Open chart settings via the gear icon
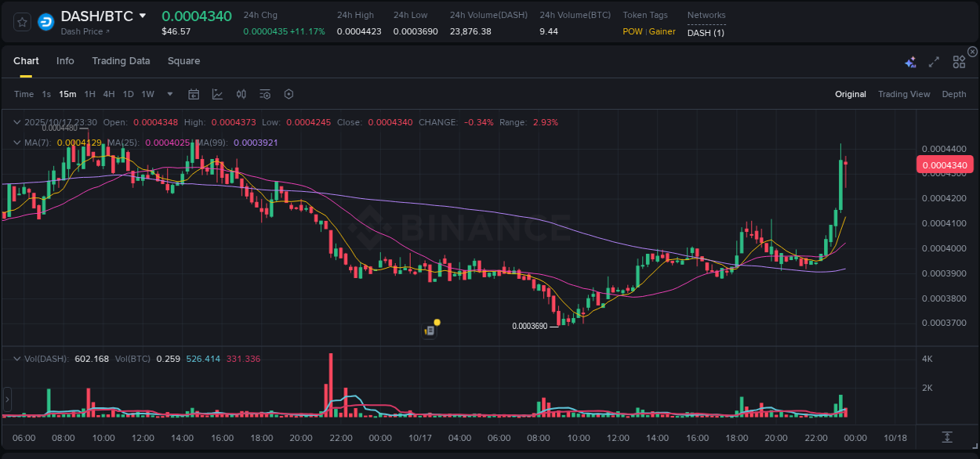Viewport: 980px width, 459px height. (x=289, y=94)
